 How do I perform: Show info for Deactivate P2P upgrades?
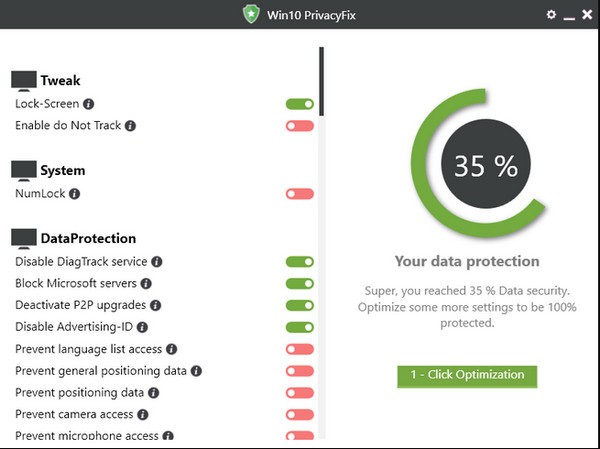pos(155,306)
